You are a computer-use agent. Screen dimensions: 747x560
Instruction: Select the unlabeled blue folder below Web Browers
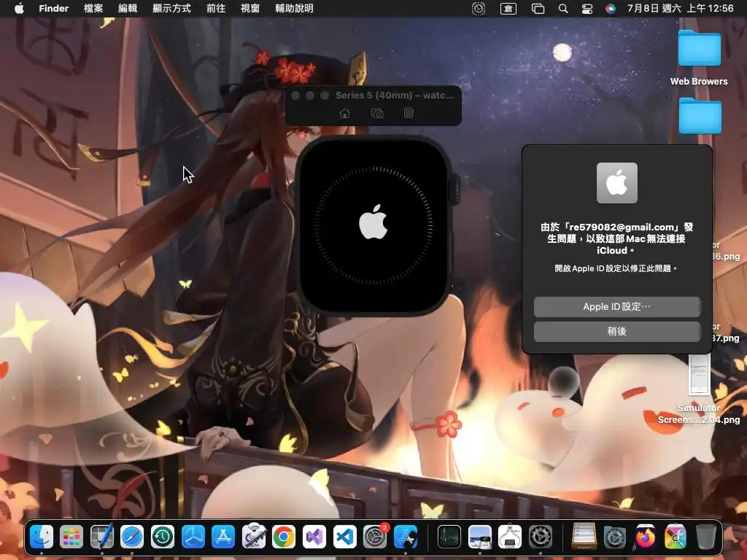pyautogui.click(x=700, y=116)
